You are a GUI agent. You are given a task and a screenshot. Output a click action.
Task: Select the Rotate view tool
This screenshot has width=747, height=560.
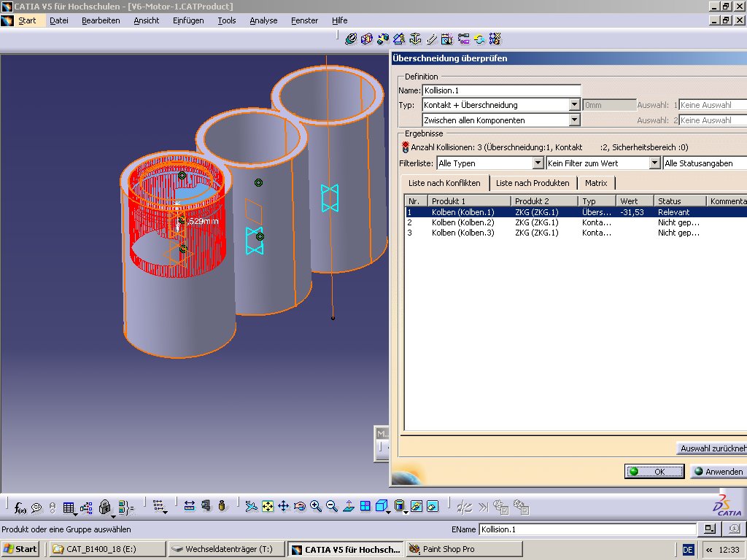pyautogui.click(x=300, y=506)
